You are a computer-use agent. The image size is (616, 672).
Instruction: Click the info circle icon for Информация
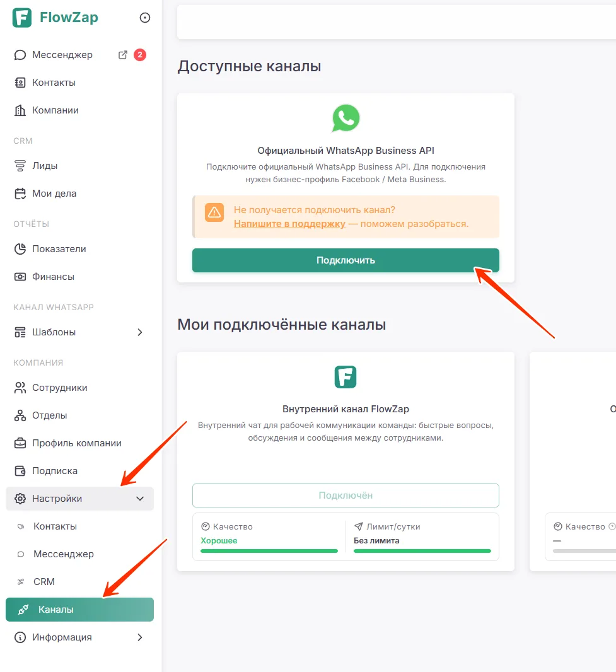[20, 637]
